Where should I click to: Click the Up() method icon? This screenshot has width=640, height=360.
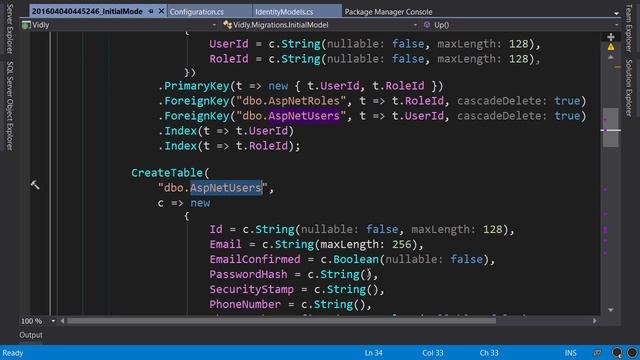tap(427, 25)
